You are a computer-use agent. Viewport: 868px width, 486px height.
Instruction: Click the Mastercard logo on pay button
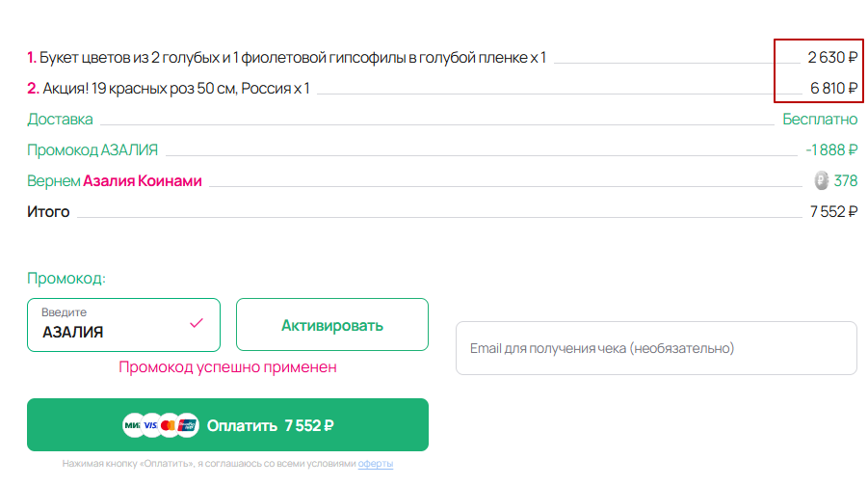tap(169, 425)
